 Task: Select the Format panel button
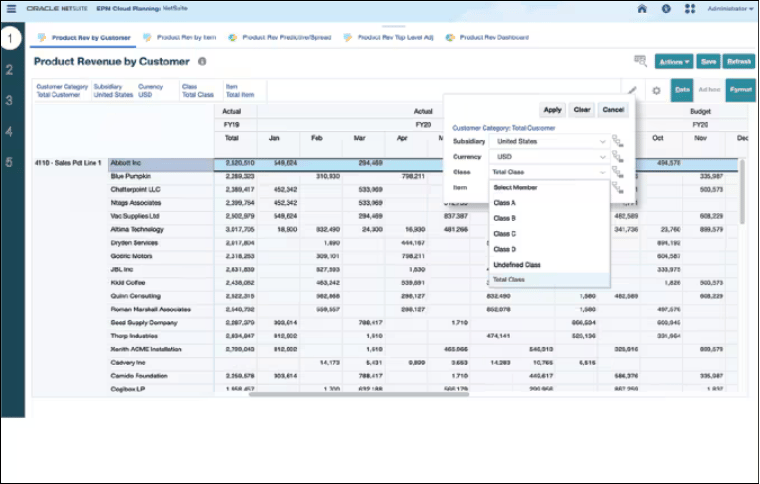741,90
